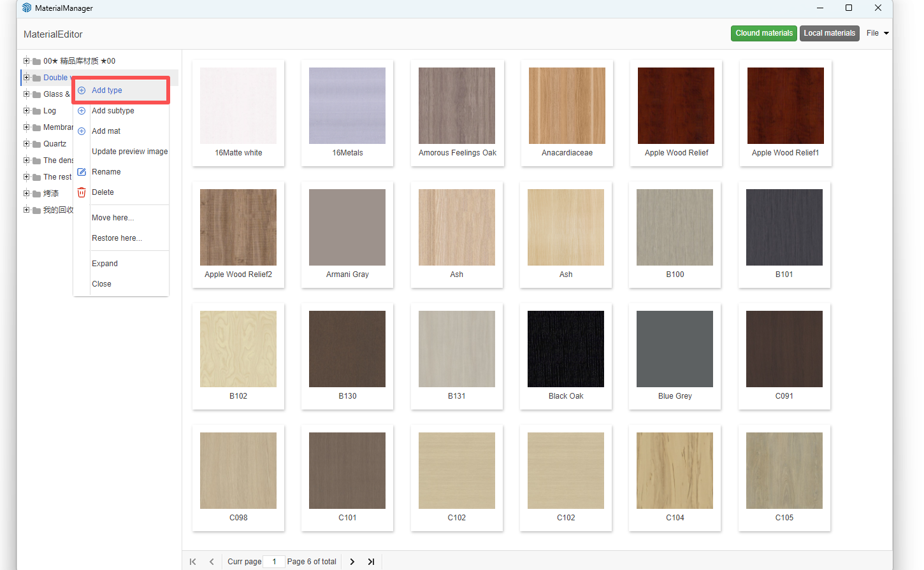Expand the Glass folder tree node
This screenshot has height=570, width=924.
(27, 94)
